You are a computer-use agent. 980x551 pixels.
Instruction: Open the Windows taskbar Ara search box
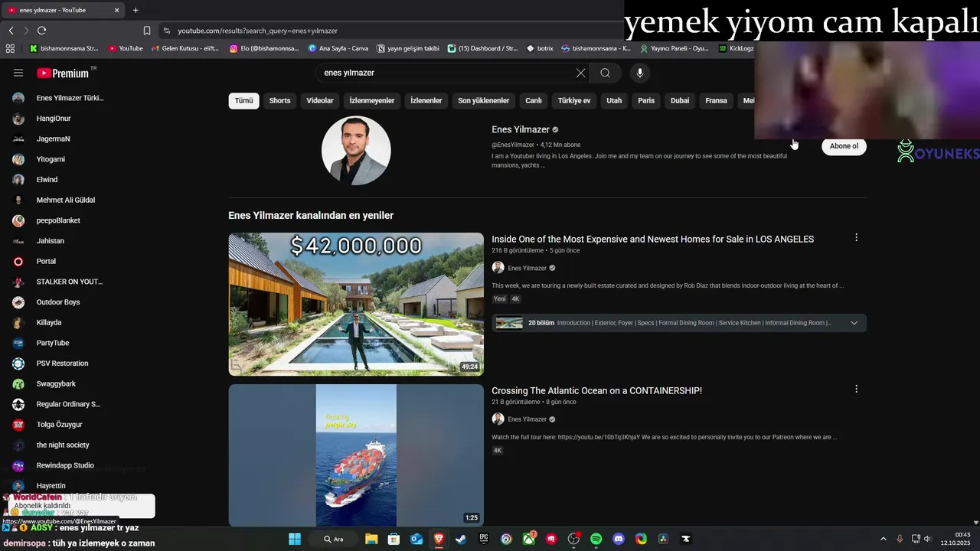click(333, 539)
